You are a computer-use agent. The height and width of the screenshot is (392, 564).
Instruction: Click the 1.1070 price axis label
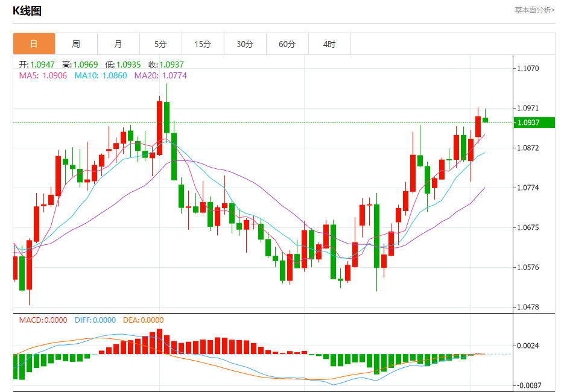click(x=528, y=68)
